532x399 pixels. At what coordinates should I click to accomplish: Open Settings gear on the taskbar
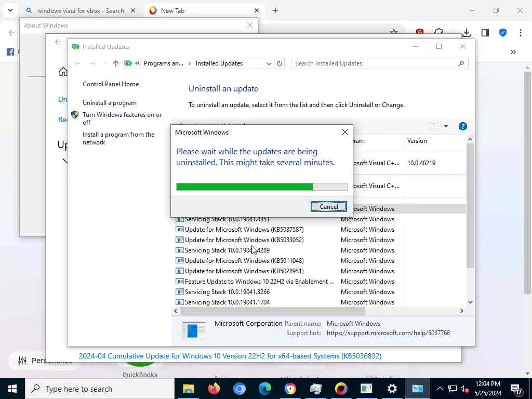(x=392, y=389)
